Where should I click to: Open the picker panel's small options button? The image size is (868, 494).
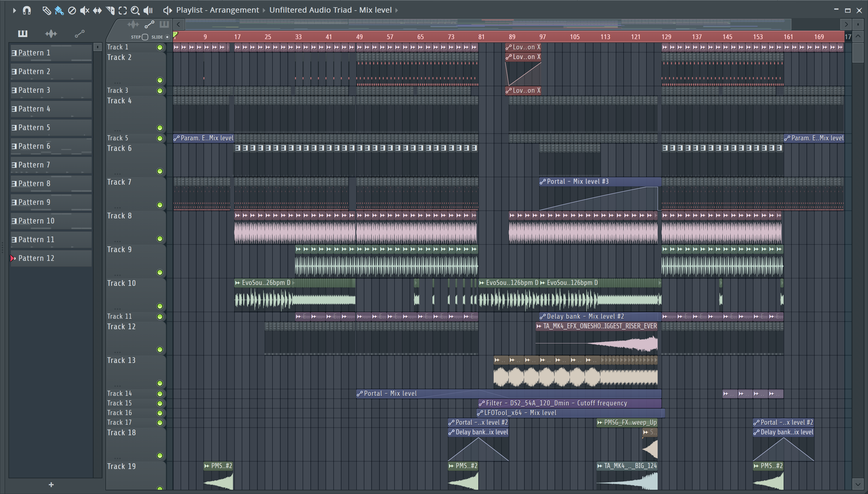97,47
